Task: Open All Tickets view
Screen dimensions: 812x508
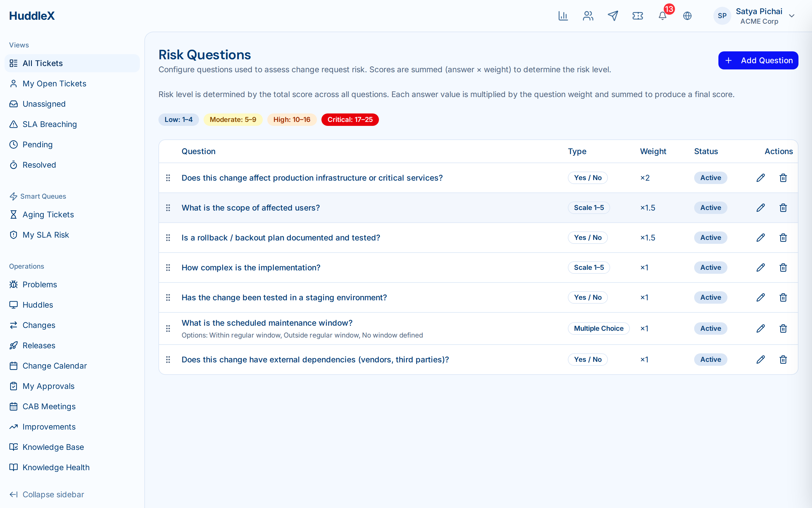Action: [x=72, y=63]
